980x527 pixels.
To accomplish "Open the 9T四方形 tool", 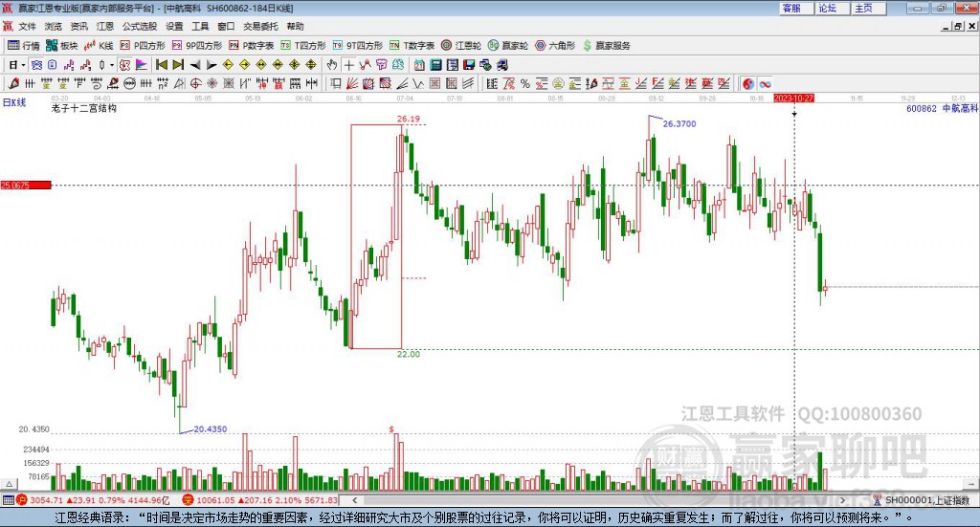I will pos(358,46).
